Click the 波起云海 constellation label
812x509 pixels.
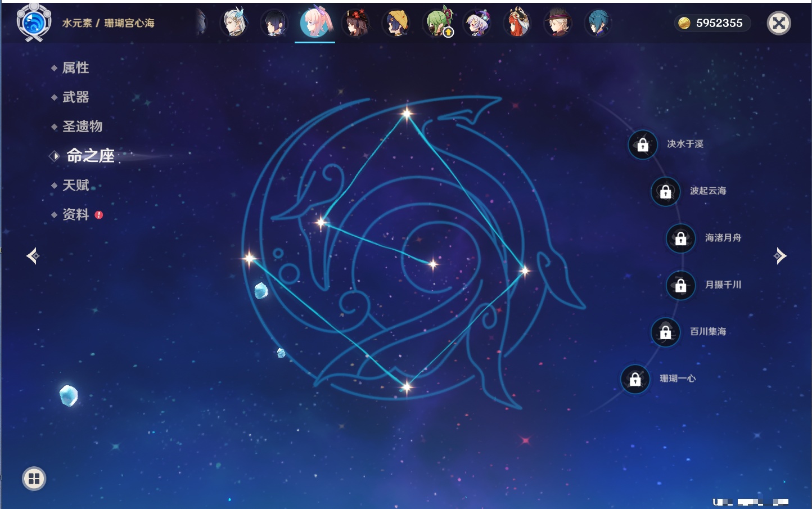point(708,191)
